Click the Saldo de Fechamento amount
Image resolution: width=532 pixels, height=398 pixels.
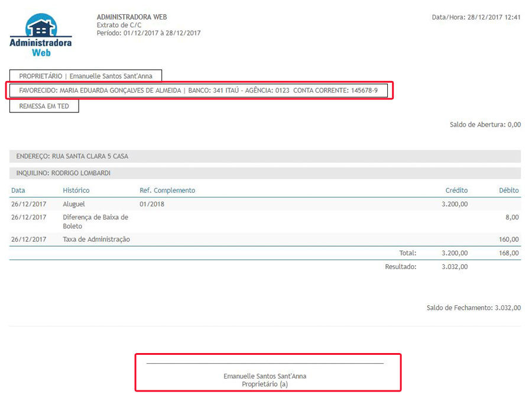pos(507,308)
